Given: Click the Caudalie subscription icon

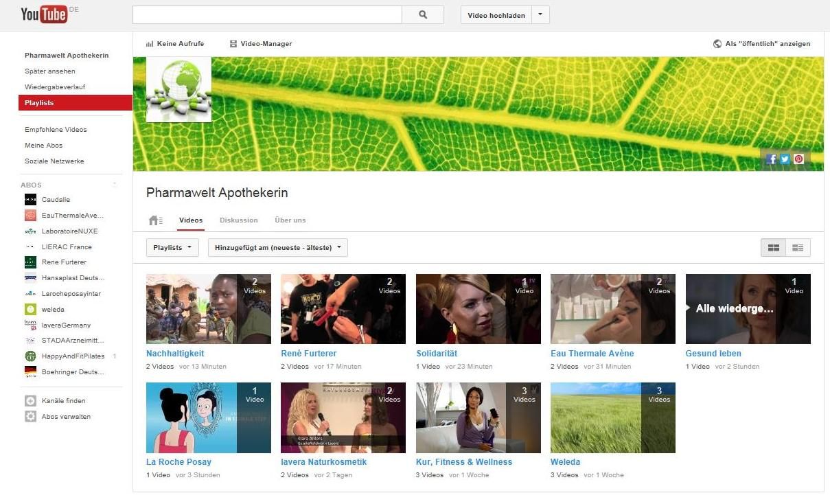Looking at the screenshot, I should coord(30,200).
